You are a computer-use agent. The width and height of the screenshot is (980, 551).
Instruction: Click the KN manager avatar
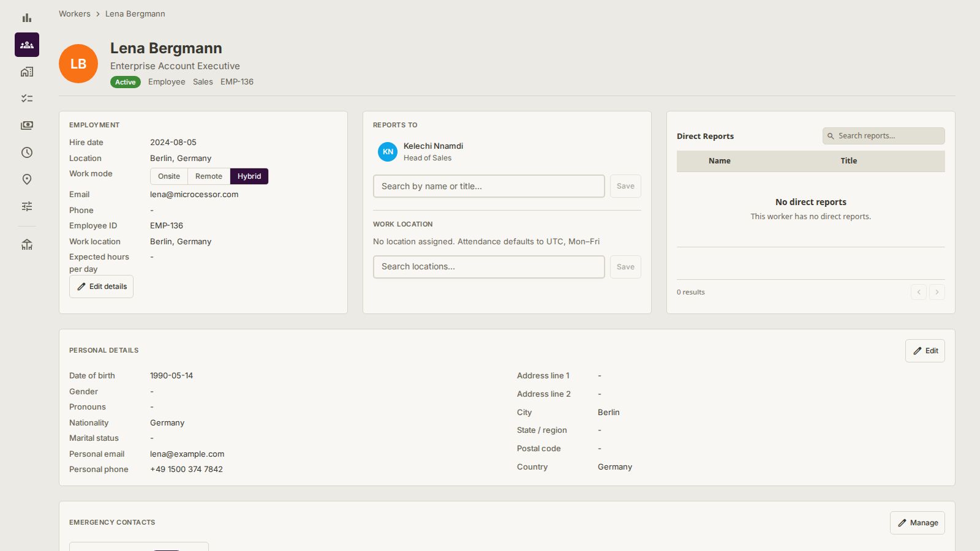point(388,152)
